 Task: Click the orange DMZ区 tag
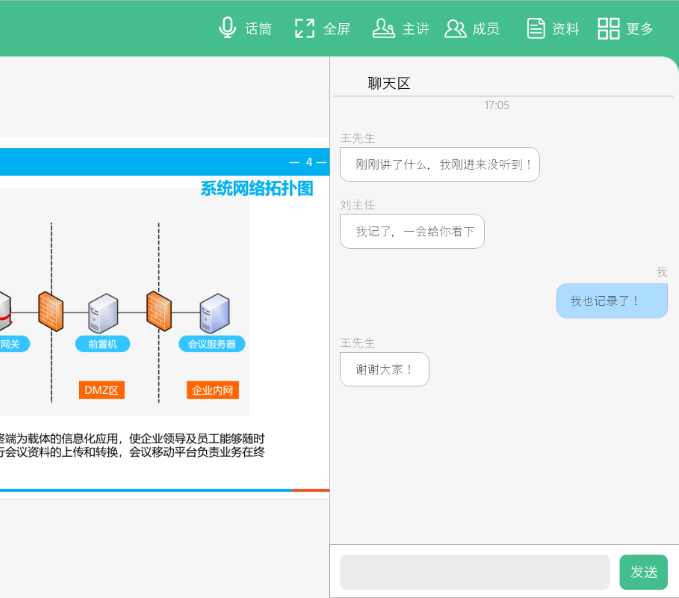click(102, 390)
